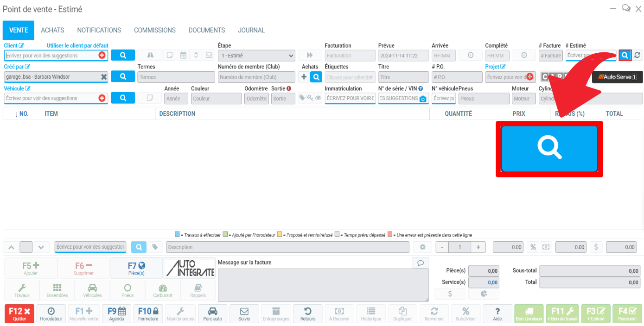The width and height of the screenshot is (644, 326).
Task: Open the Suivis envelope button
Action: pyautogui.click(x=244, y=313)
